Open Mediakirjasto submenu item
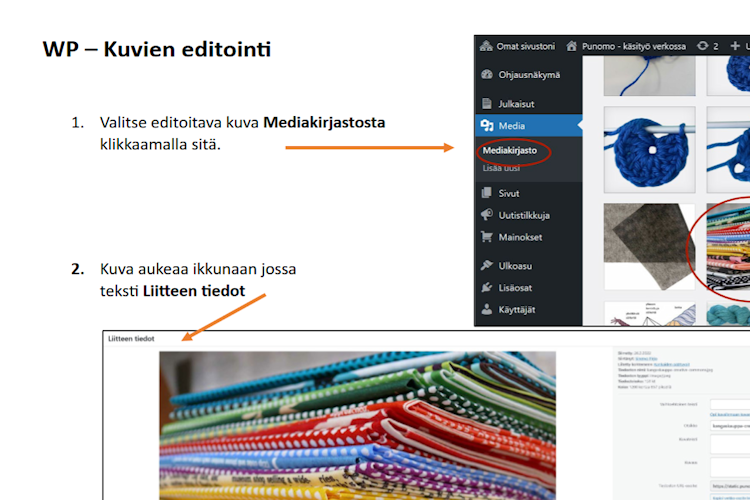The image size is (750, 500). point(510,150)
